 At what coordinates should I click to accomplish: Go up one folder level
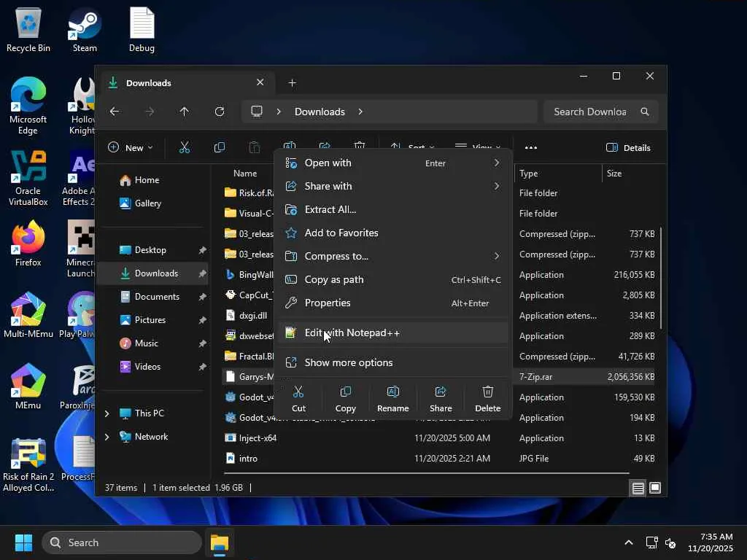click(185, 112)
